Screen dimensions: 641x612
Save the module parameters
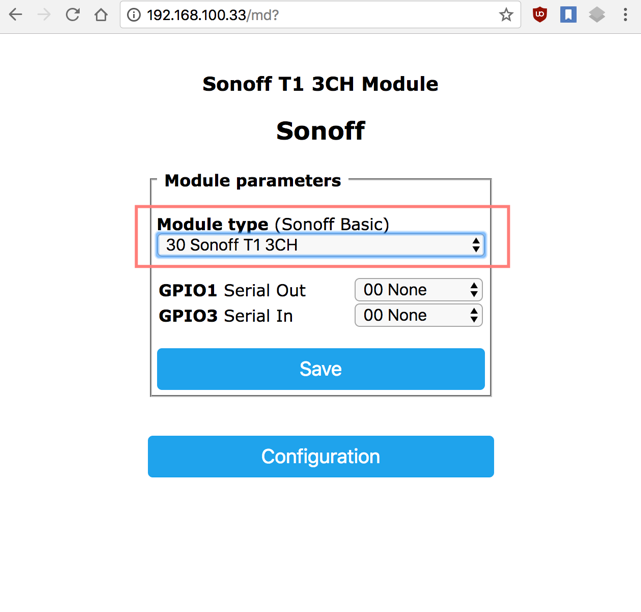pyautogui.click(x=321, y=369)
